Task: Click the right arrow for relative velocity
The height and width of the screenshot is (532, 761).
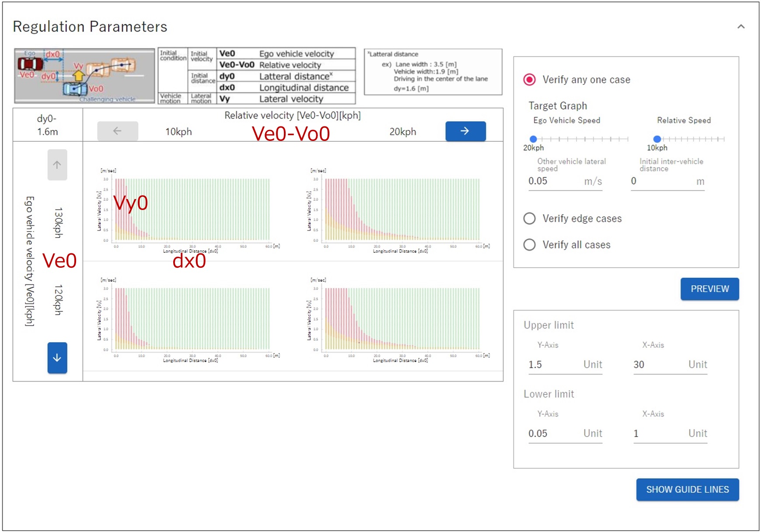Action: click(465, 131)
